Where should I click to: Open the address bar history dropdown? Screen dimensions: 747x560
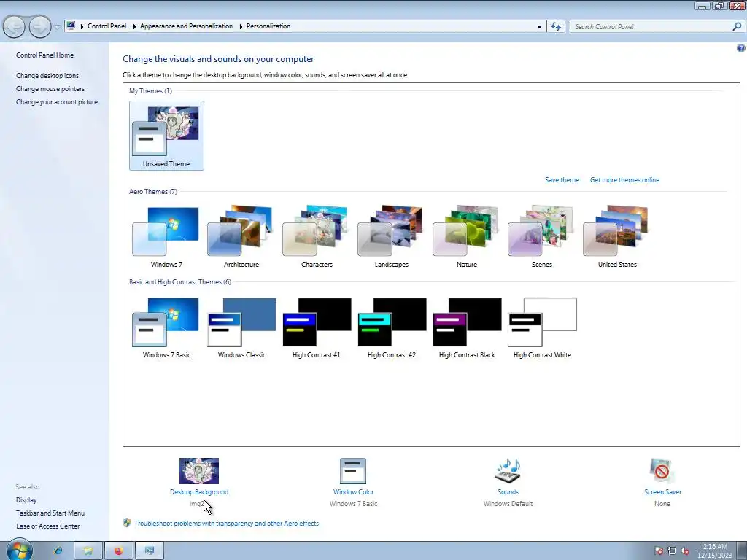pyautogui.click(x=539, y=27)
